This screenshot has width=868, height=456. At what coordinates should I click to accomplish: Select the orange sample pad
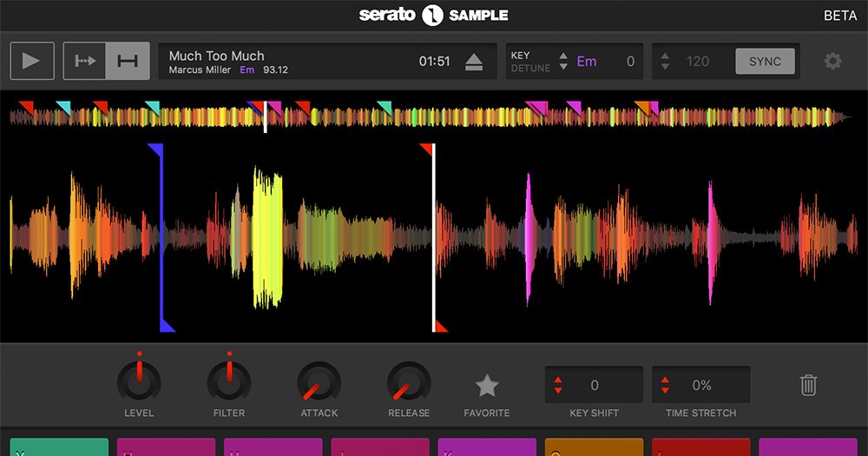594,447
